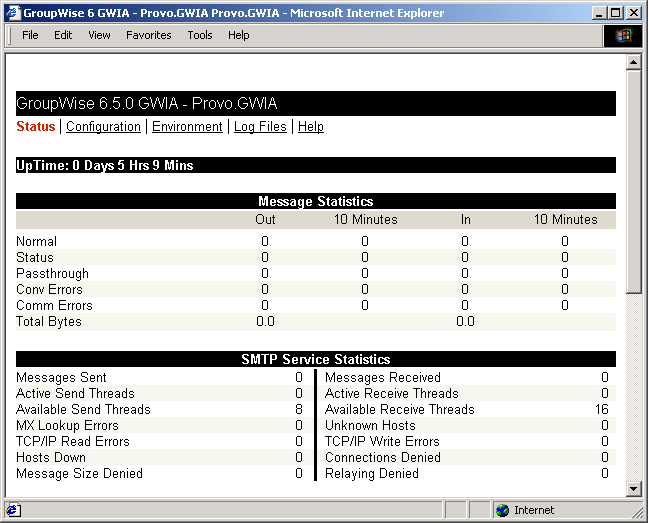Click the Help link on the web page
The image size is (648, 523).
pyautogui.click(x=311, y=126)
